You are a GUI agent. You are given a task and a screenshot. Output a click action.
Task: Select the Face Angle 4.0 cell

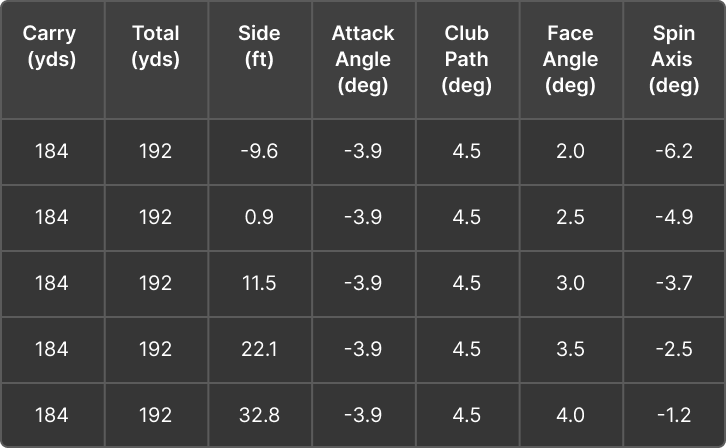(x=570, y=415)
